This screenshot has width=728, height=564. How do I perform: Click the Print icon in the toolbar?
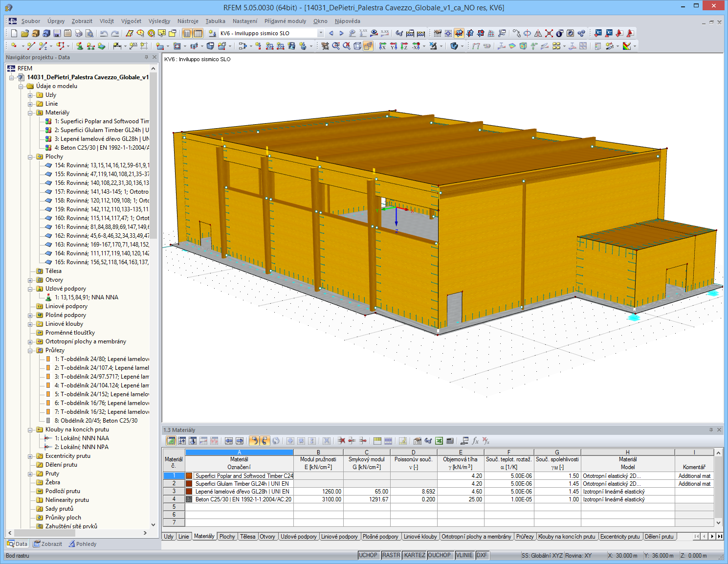click(x=78, y=33)
